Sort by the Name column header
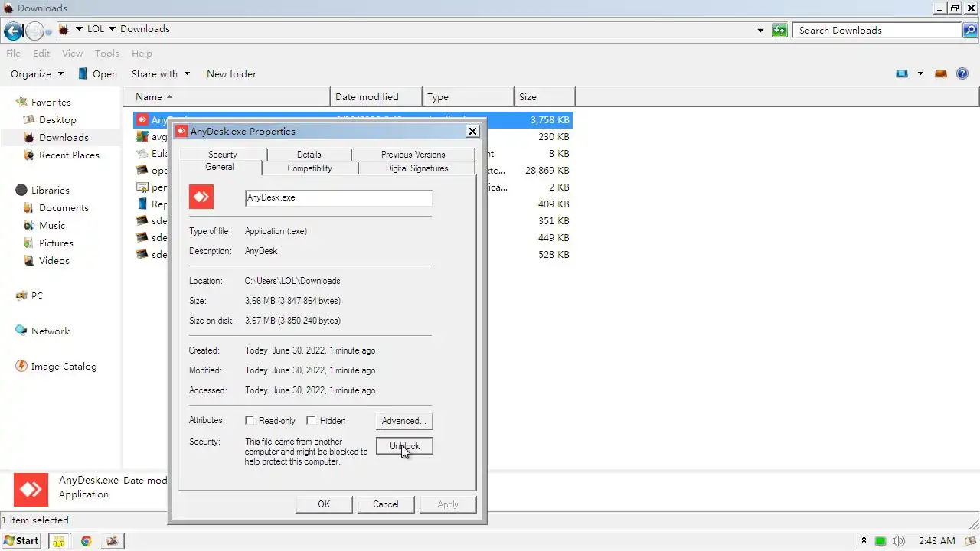This screenshot has width=980, height=551. coord(227,96)
